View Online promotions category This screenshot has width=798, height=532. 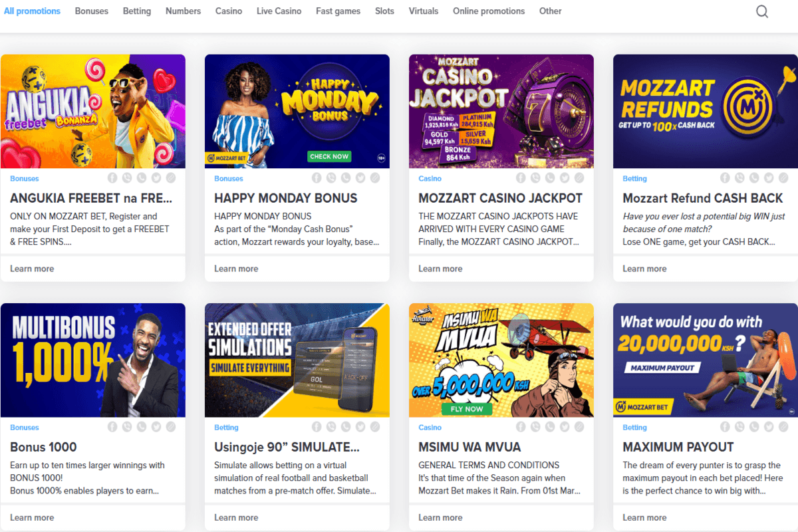pos(489,11)
